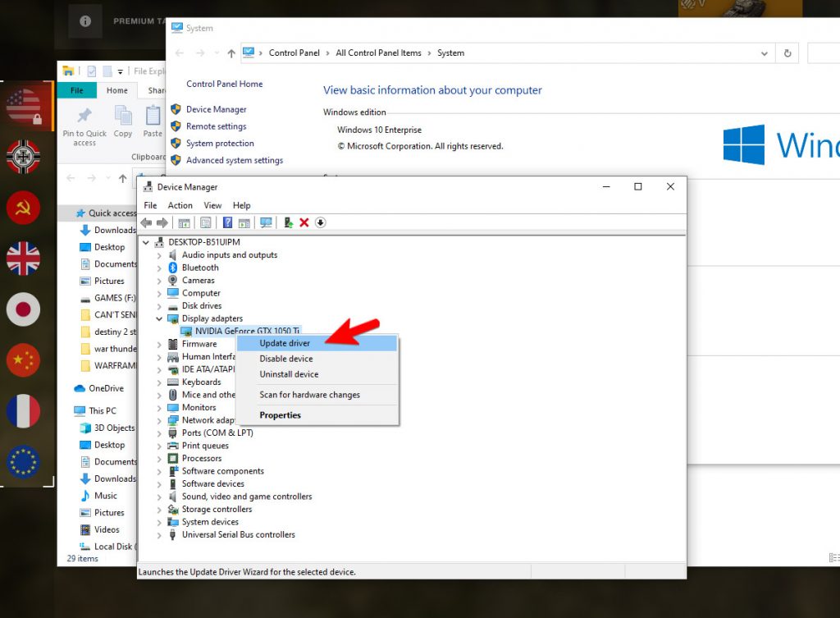Open Music folder in File Explorer sidebar
The width and height of the screenshot is (840, 618).
(106, 496)
